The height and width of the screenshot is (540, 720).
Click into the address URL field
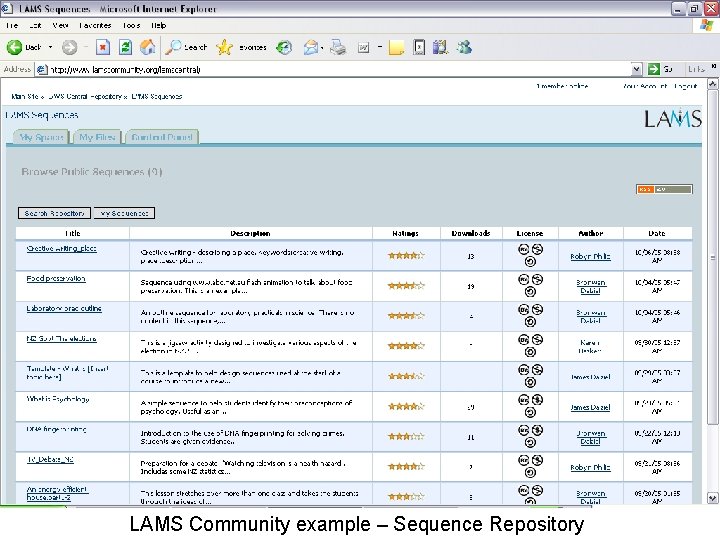click(335, 69)
